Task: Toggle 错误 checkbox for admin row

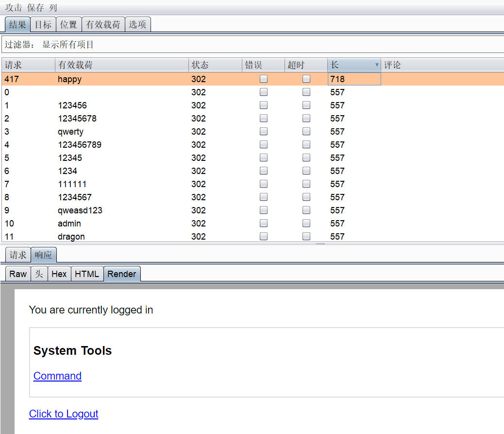Action: click(x=264, y=223)
